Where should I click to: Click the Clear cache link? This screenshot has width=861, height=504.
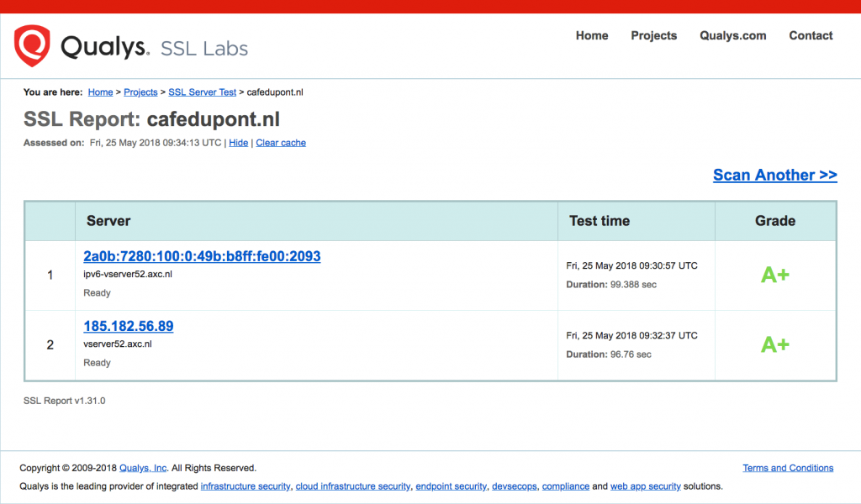click(281, 143)
